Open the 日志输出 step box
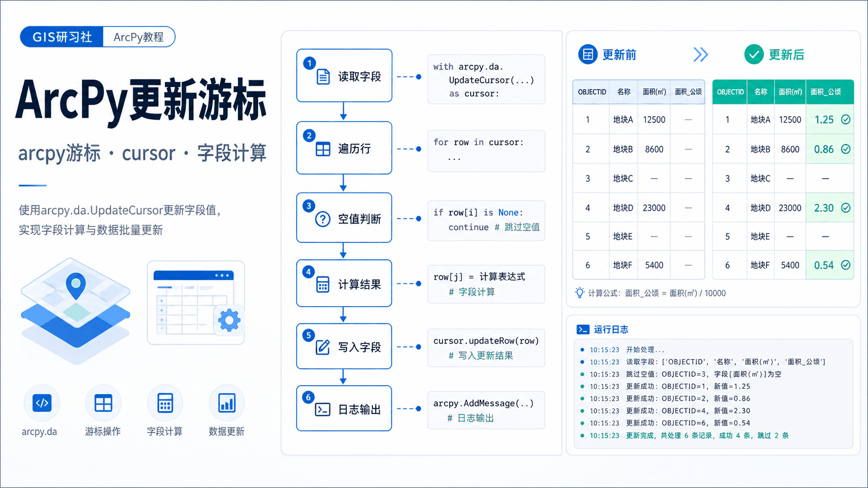The image size is (868, 488). (x=344, y=408)
